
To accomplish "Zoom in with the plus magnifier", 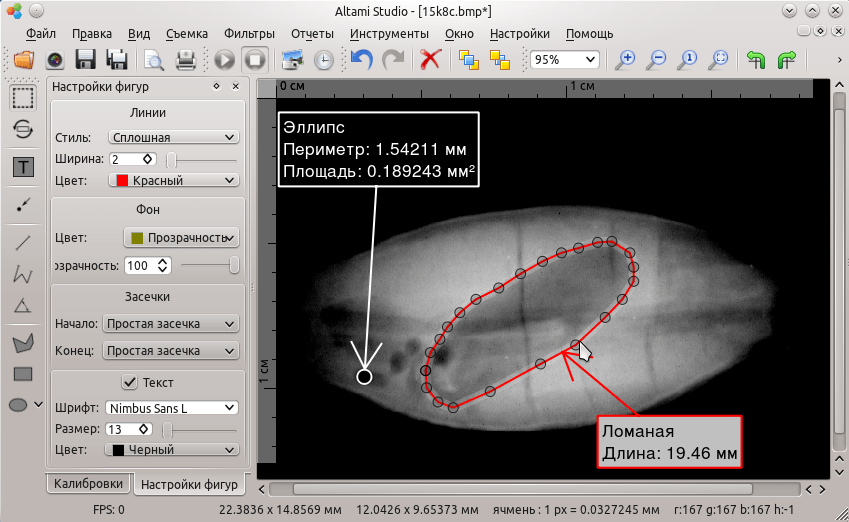I will coord(625,60).
